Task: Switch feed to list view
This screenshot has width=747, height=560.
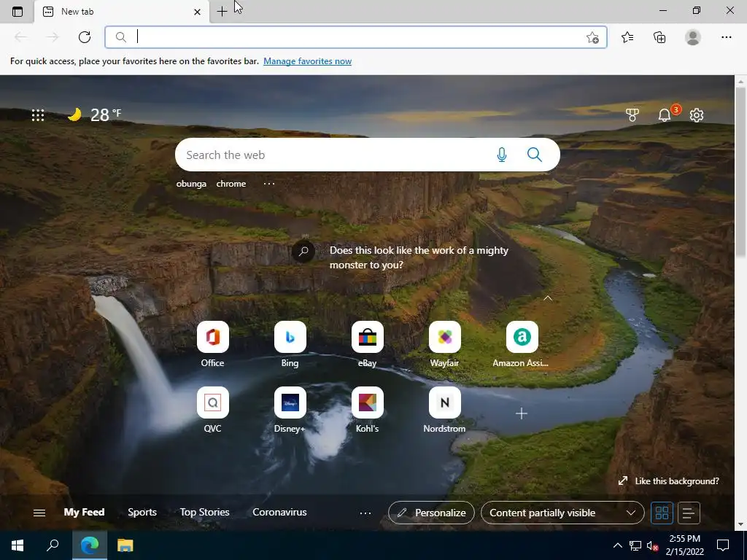Action: 689,513
